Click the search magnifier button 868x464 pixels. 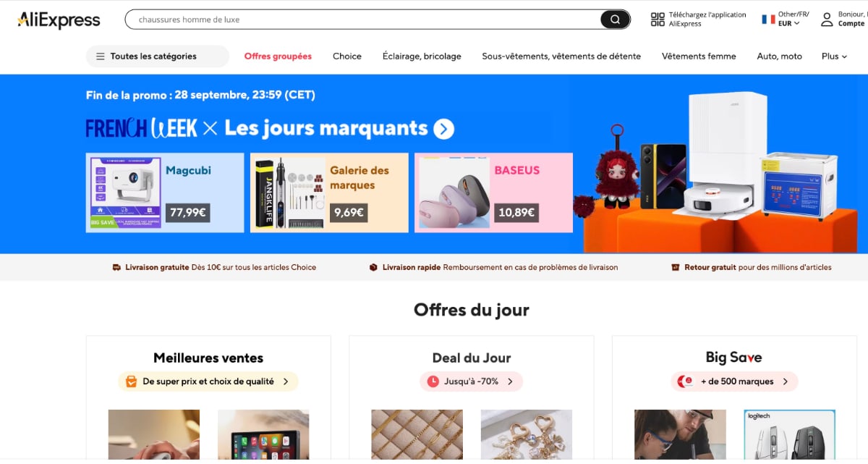point(615,20)
